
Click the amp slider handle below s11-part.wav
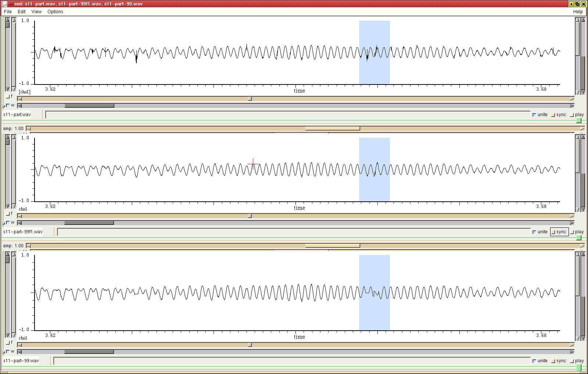(x=332, y=129)
